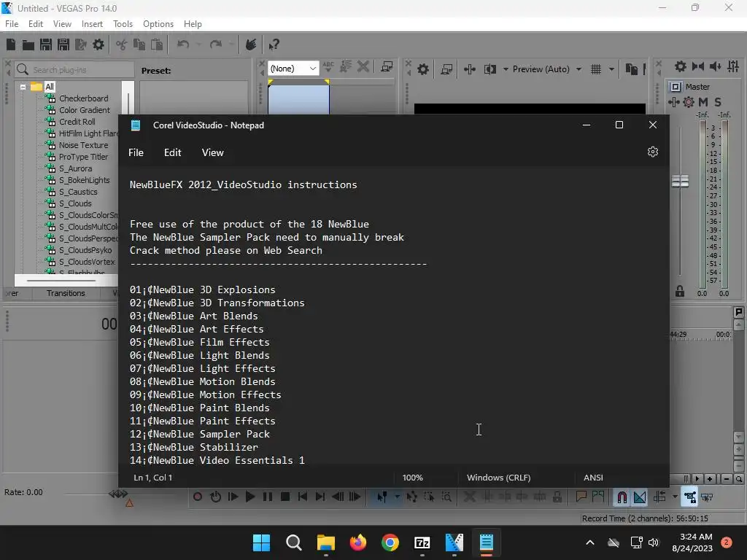Click Render As icon in VEGAS toolbar
747x560 pixels.
(81, 44)
